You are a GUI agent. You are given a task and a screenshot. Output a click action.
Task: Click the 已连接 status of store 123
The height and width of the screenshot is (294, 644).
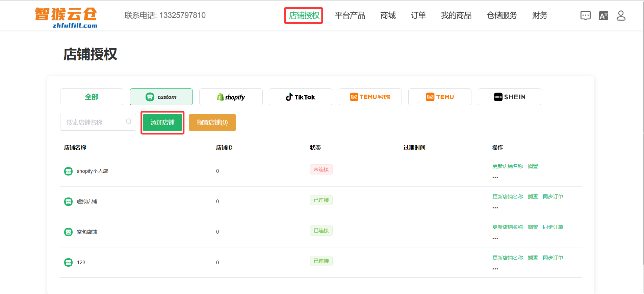[x=321, y=261]
